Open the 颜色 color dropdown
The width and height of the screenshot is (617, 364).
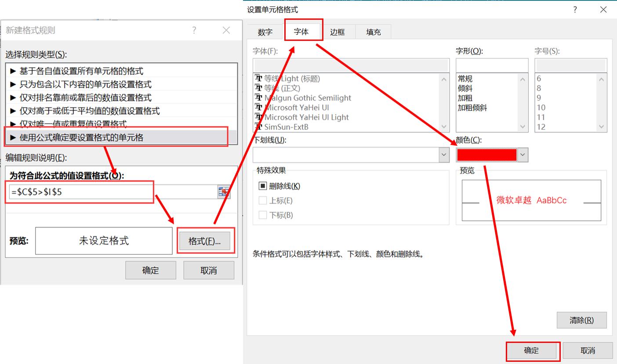click(523, 155)
